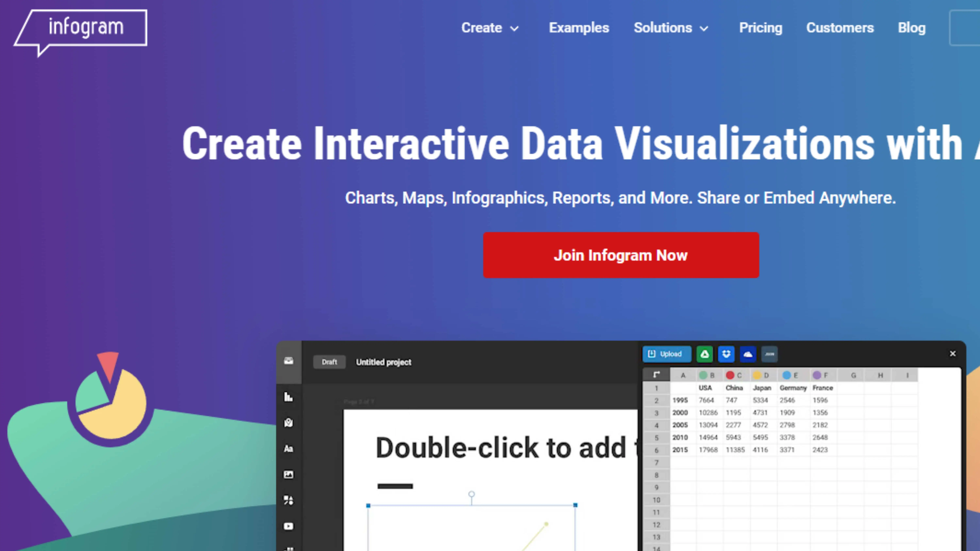Click the blue color dot on column E
Viewport: 980px width, 551px height.
coord(786,375)
